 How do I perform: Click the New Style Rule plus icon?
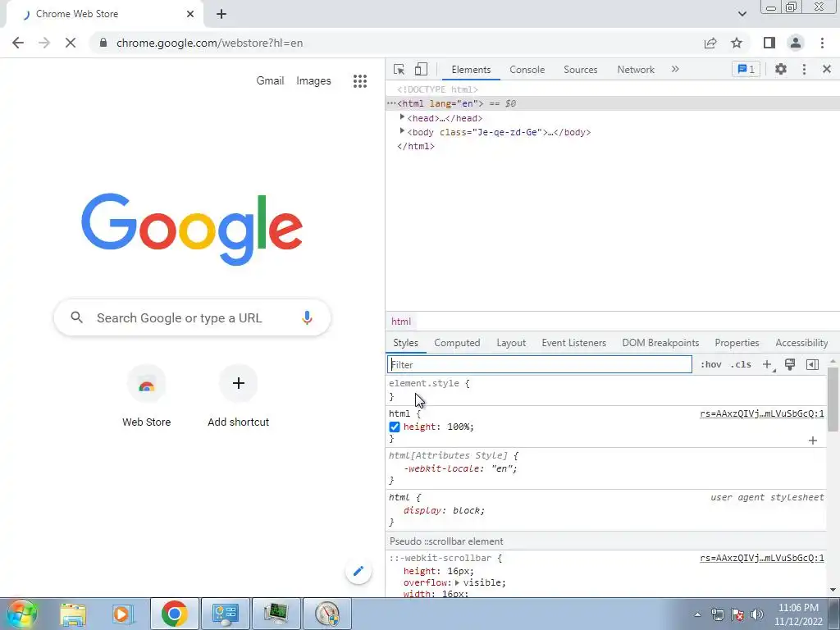coord(768,364)
